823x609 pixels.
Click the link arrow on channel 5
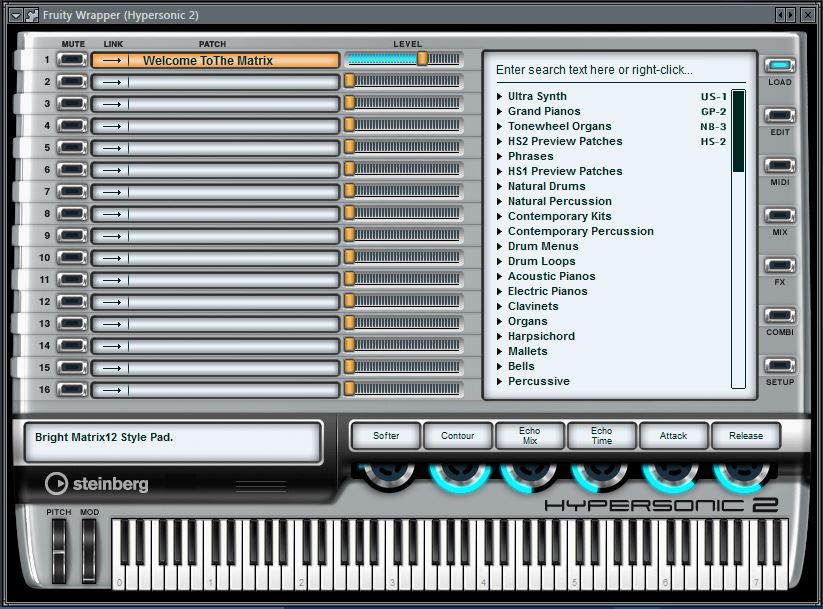pyautogui.click(x=111, y=149)
